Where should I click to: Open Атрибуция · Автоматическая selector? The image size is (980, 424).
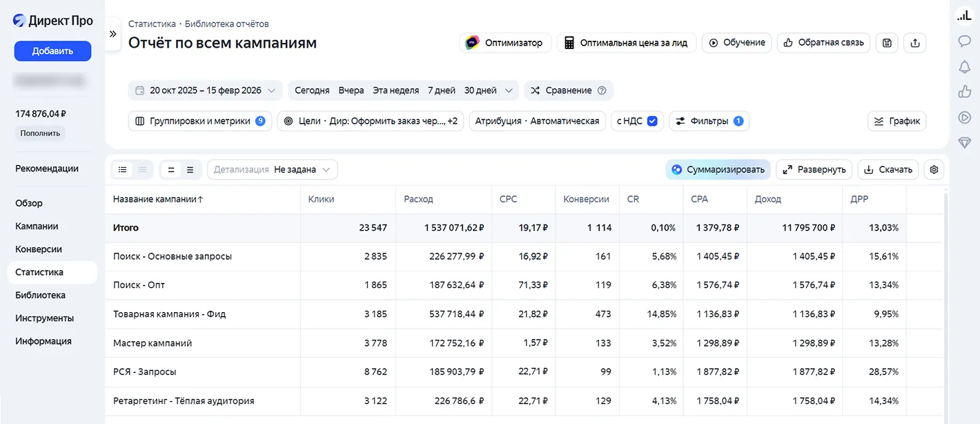click(537, 121)
